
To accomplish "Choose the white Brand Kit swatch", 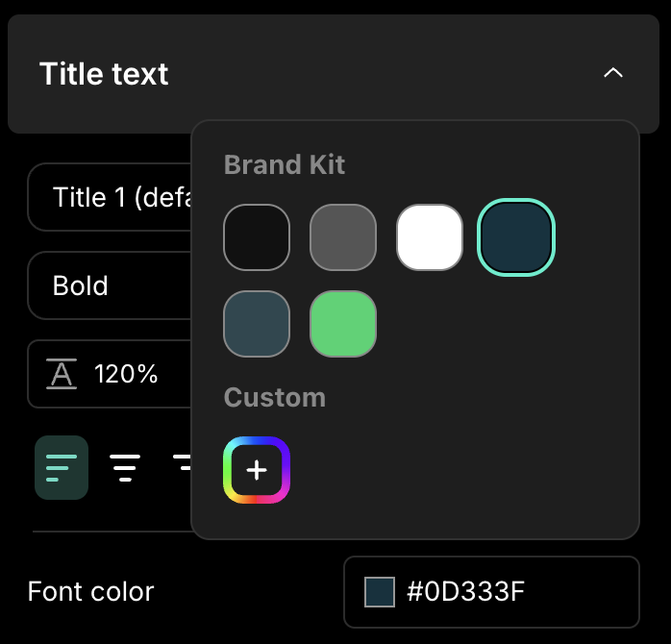I will pyautogui.click(x=430, y=237).
